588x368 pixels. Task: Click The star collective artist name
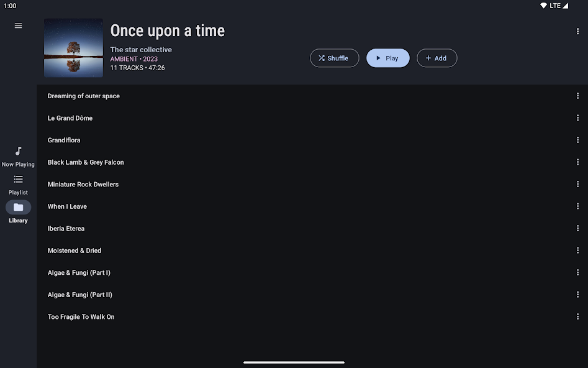pyautogui.click(x=141, y=50)
